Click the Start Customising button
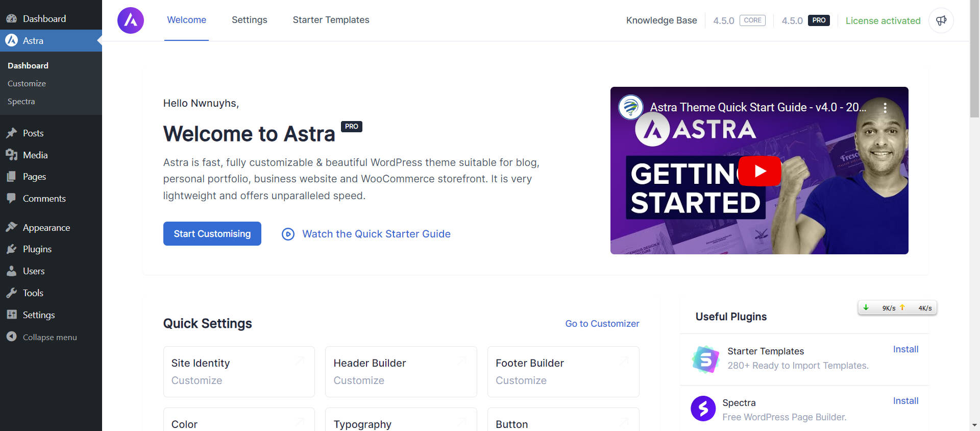The image size is (980, 431). point(212,234)
